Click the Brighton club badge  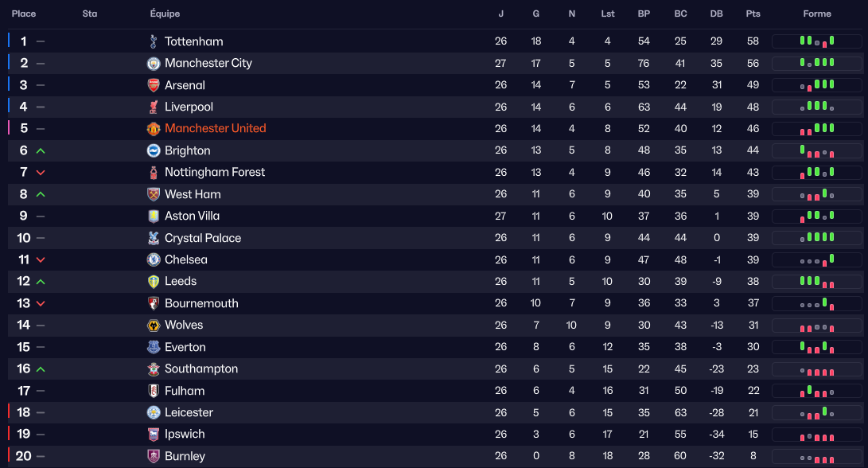point(154,150)
